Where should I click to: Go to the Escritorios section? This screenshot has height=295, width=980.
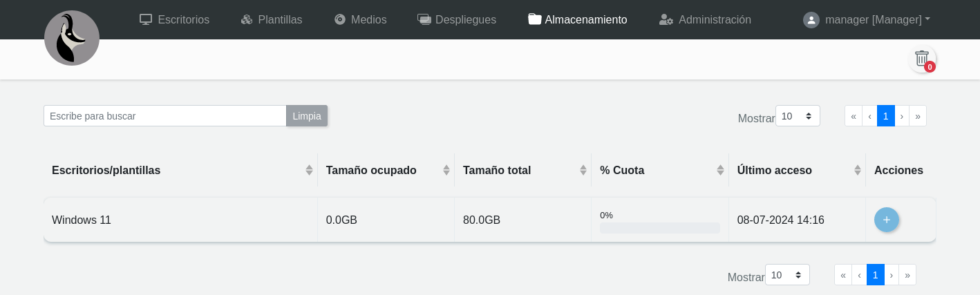tap(174, 20)
